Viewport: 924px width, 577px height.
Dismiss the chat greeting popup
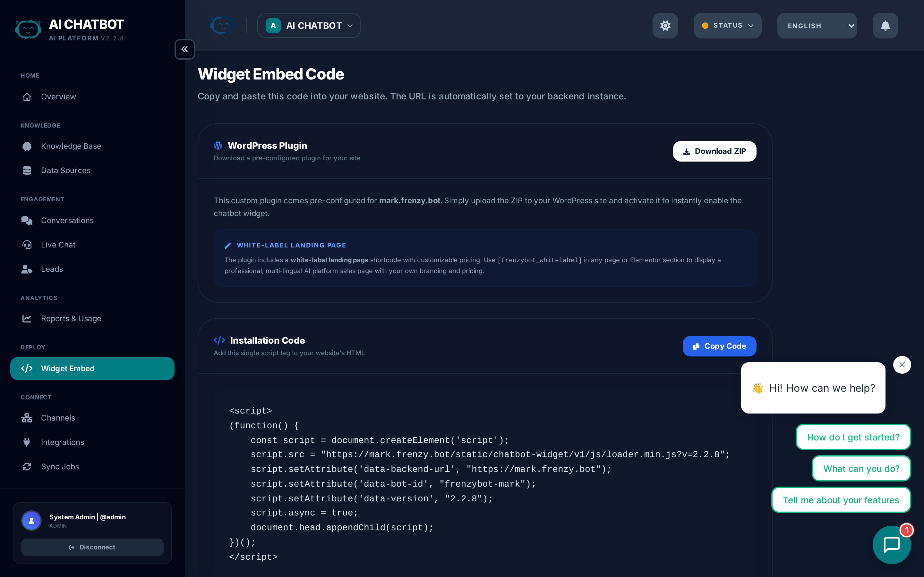coord(902,364)
